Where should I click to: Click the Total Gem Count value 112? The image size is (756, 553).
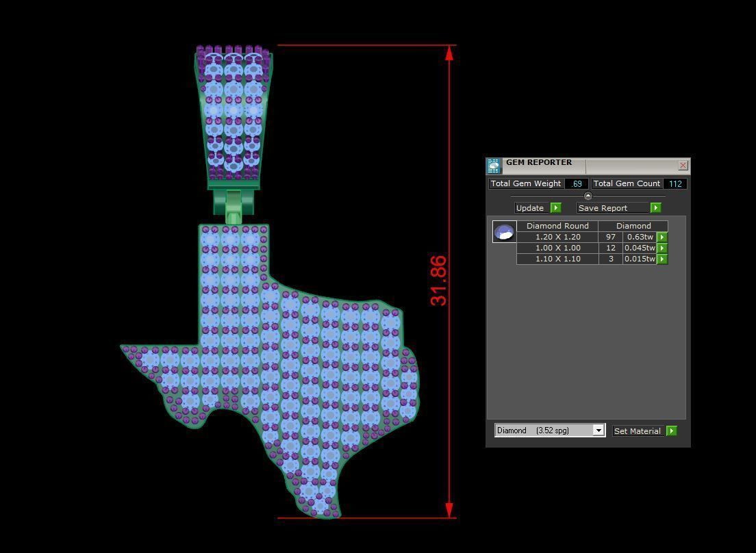675,183
